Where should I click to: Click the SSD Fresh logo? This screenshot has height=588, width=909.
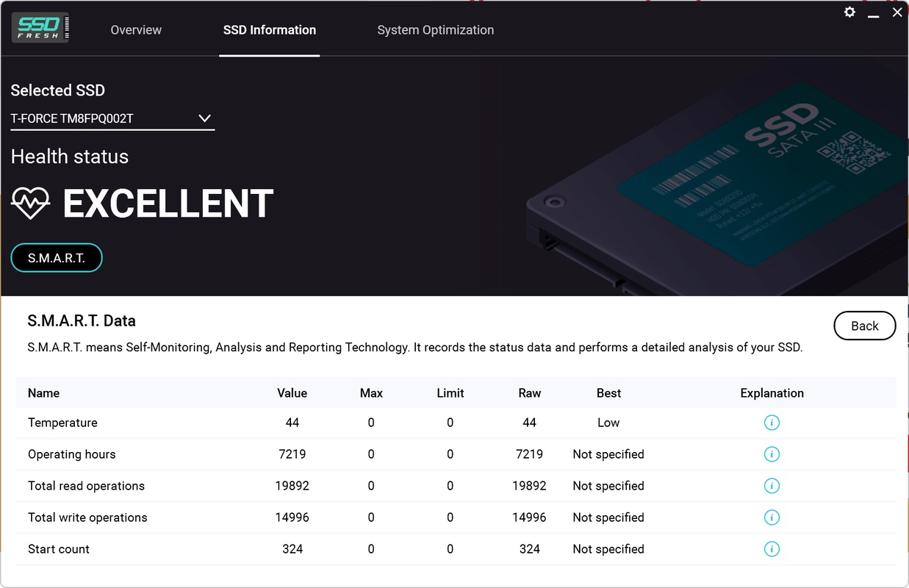pos(41,28)
